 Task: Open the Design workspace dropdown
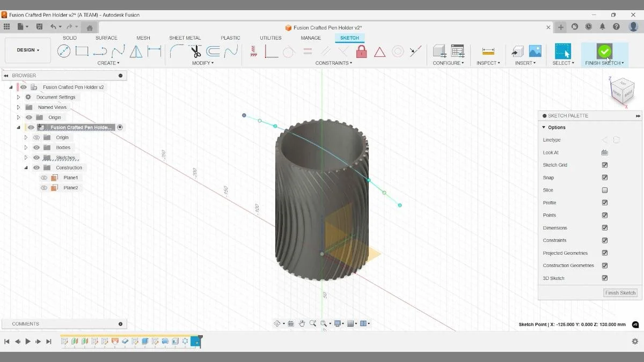[x=27, y=49]
